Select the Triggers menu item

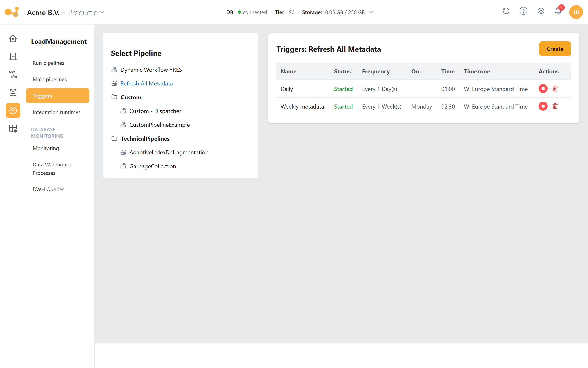tap(58, 96)
